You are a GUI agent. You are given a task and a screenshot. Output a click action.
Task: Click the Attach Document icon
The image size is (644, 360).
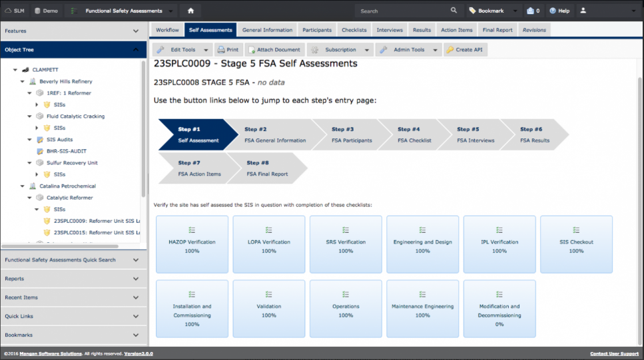tap(251, 50)
